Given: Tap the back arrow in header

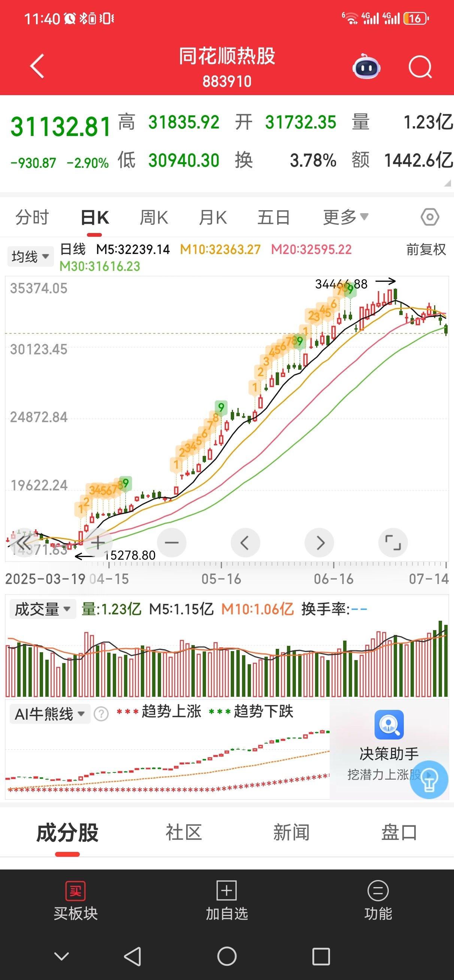Looking at the screenshot, I should 37,66.
